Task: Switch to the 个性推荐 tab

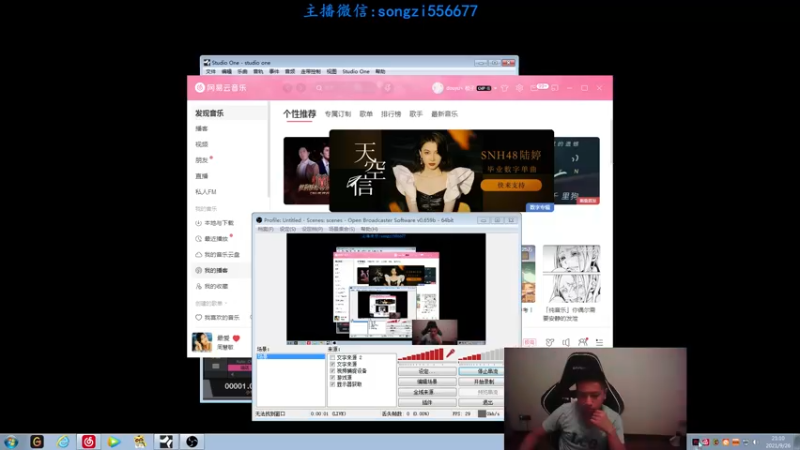Action: click(299, 114)
